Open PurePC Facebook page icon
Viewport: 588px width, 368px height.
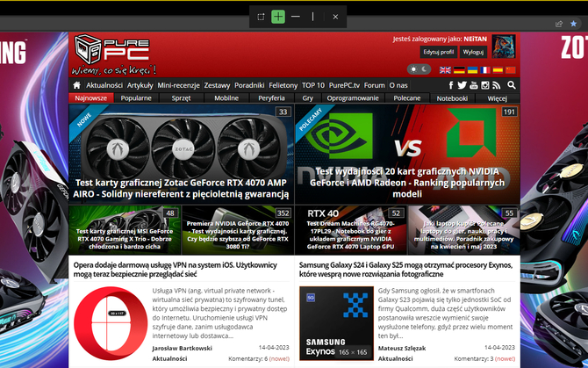click(x=451, y=85)
